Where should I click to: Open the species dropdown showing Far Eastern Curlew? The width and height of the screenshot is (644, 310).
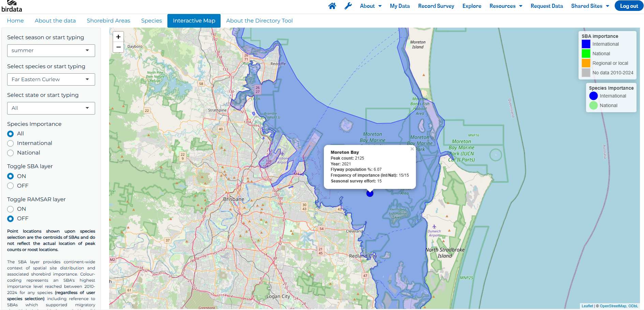click(51, 79)
